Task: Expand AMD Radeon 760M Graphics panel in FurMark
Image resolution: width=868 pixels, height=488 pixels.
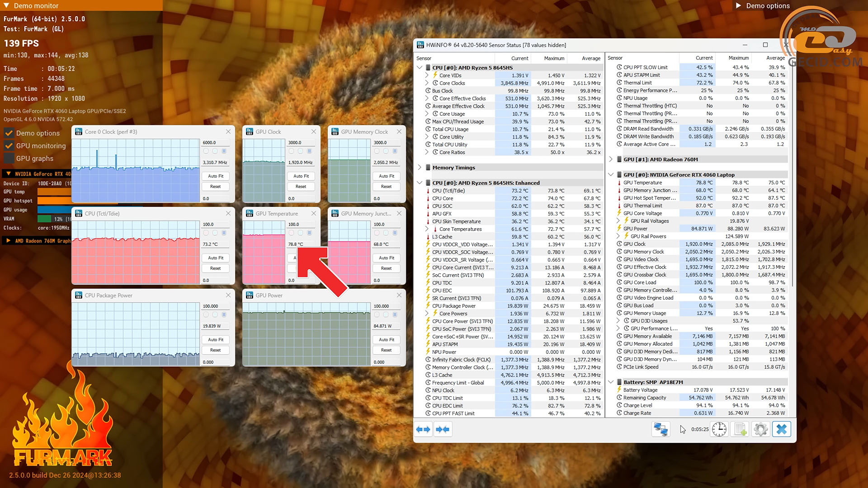Action: [x=9, y=241]
